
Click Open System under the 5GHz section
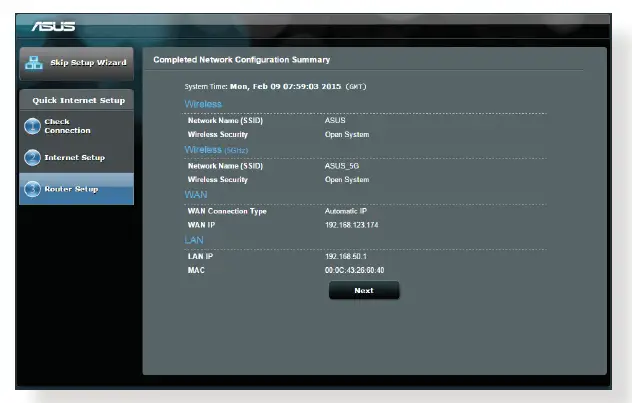pyautogui.click(x=347, y=180)
